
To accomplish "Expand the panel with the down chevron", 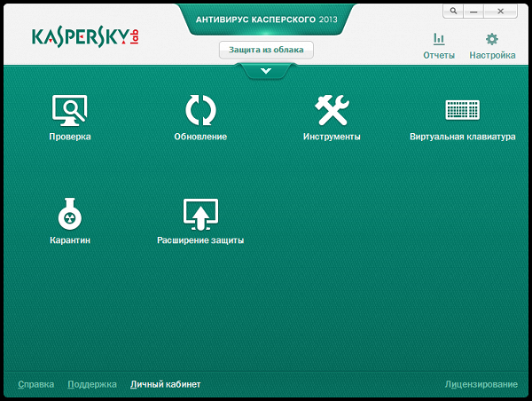I will click(x=266, y=71).
